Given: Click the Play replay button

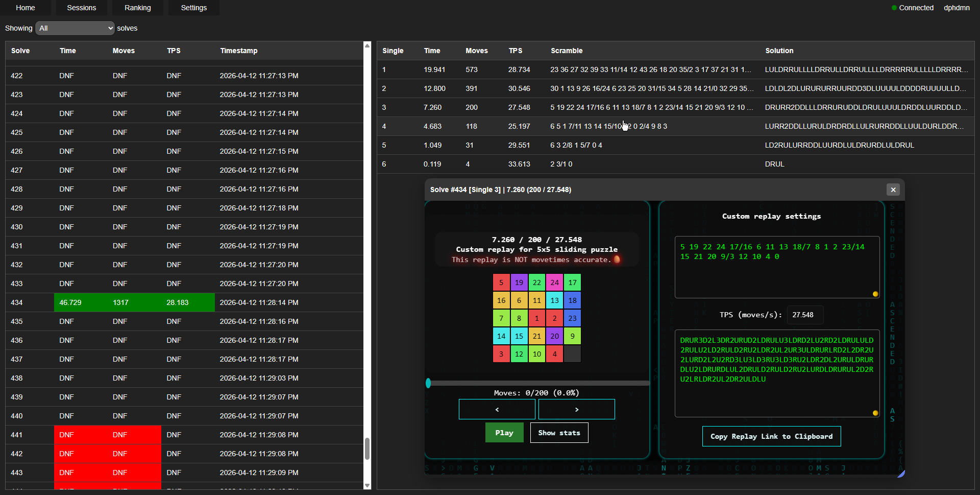Looking at the screenshot, I should coord(504,433).
